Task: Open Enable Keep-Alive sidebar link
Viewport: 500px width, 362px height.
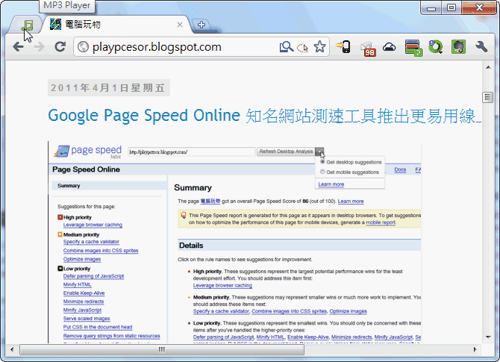Action: [x=84, y=293]
